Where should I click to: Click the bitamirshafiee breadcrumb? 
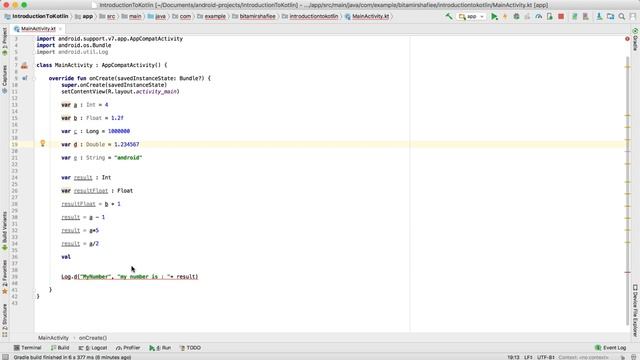[x=253, y=16]
